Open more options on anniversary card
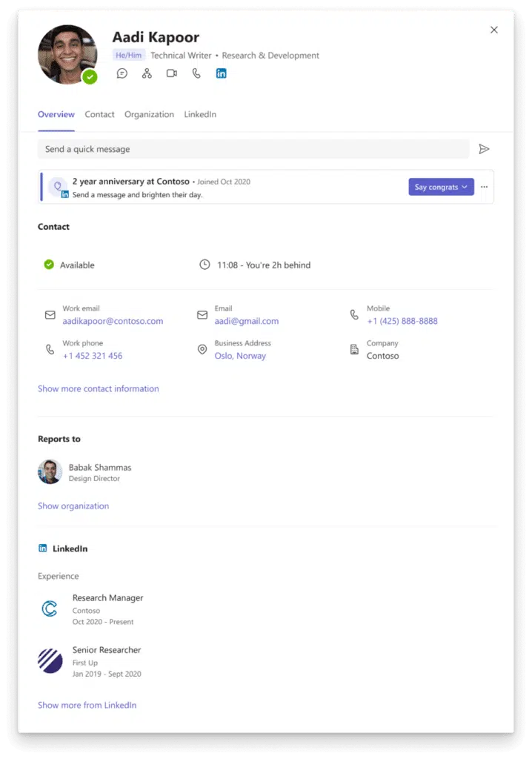 pos(484,187)
